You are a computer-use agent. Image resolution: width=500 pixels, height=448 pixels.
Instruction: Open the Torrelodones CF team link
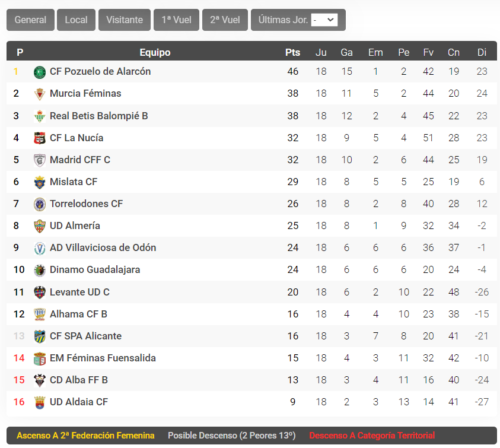coord(86,204)
